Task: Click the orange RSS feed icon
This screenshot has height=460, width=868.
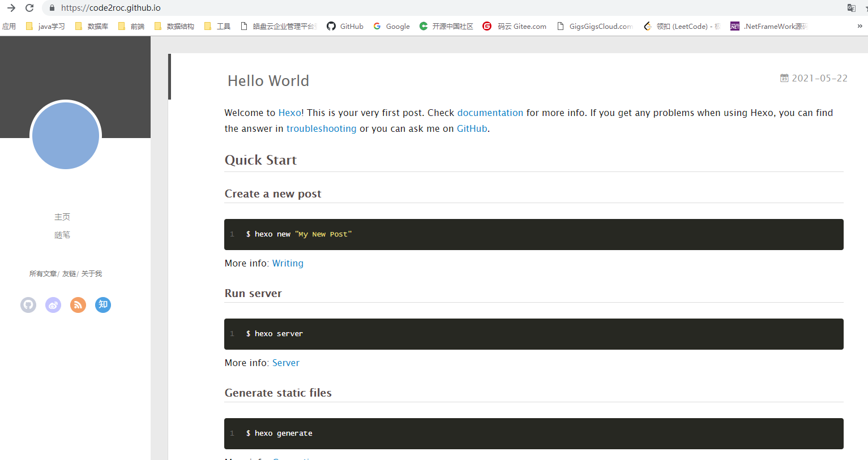Action: click(78, 305)
